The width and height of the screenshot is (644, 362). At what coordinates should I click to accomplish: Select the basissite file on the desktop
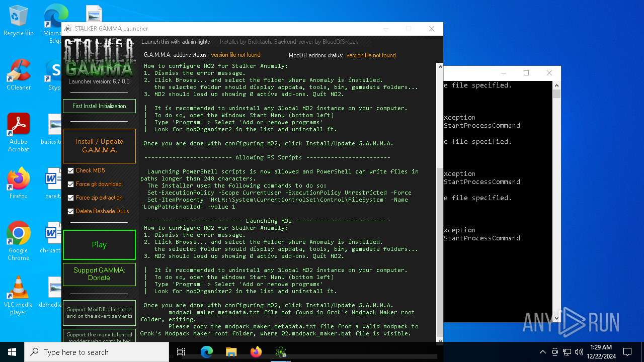coord(52,130)
